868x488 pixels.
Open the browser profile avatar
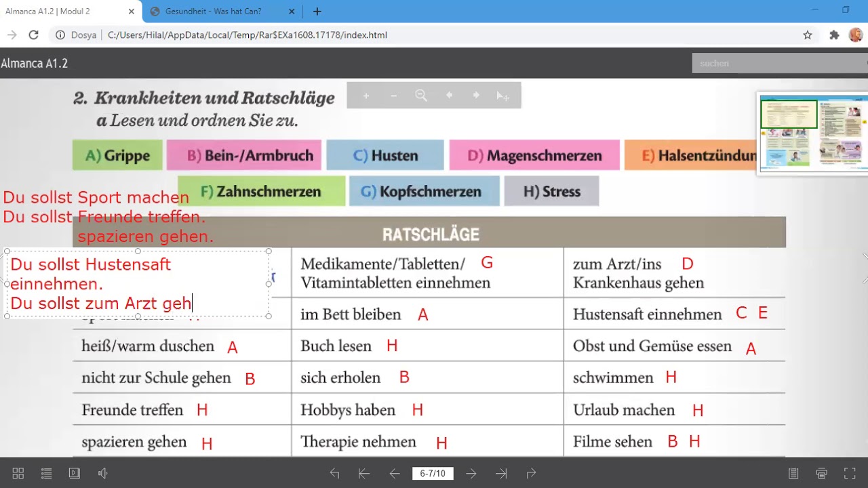[856, 35]
